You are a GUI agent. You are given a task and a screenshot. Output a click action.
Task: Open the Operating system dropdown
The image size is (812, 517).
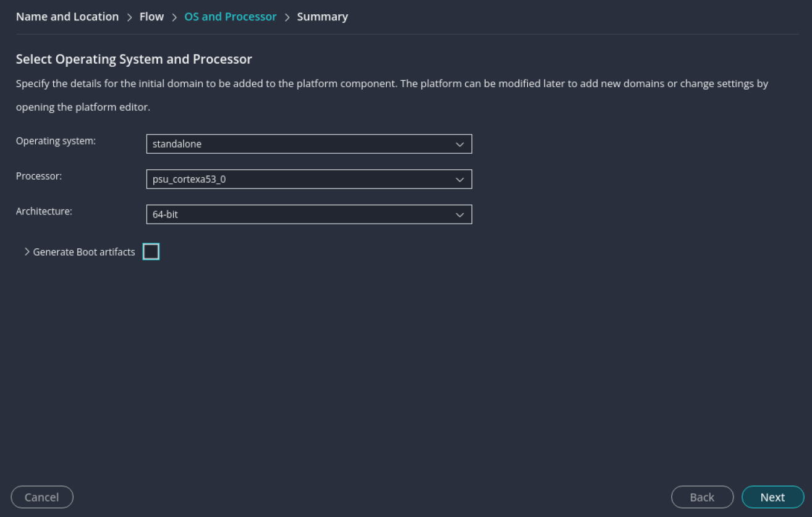tap(309, 144)
